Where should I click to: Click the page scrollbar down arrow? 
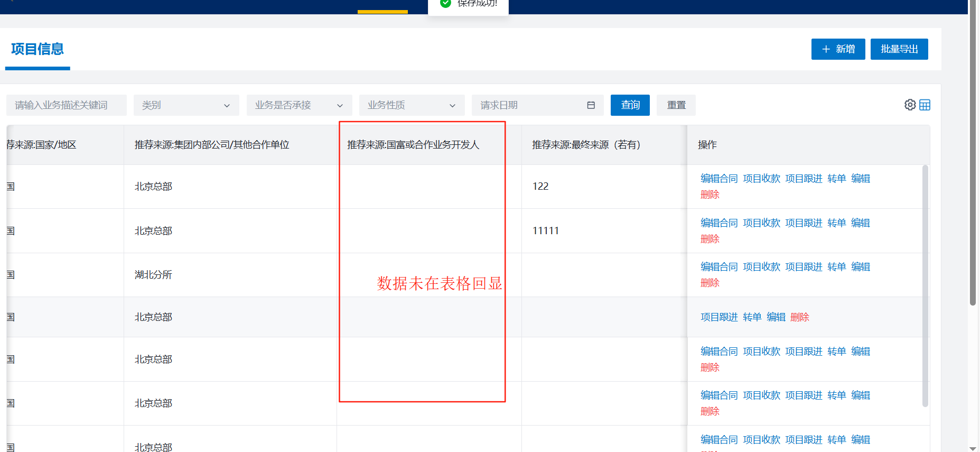(x=973, y=448)
